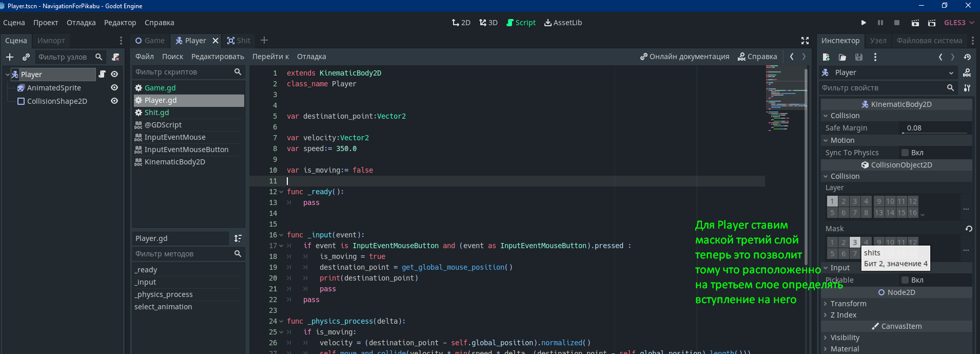Open the Проект menu
This screenshot has width=980, height=354.
coord(46,23)
